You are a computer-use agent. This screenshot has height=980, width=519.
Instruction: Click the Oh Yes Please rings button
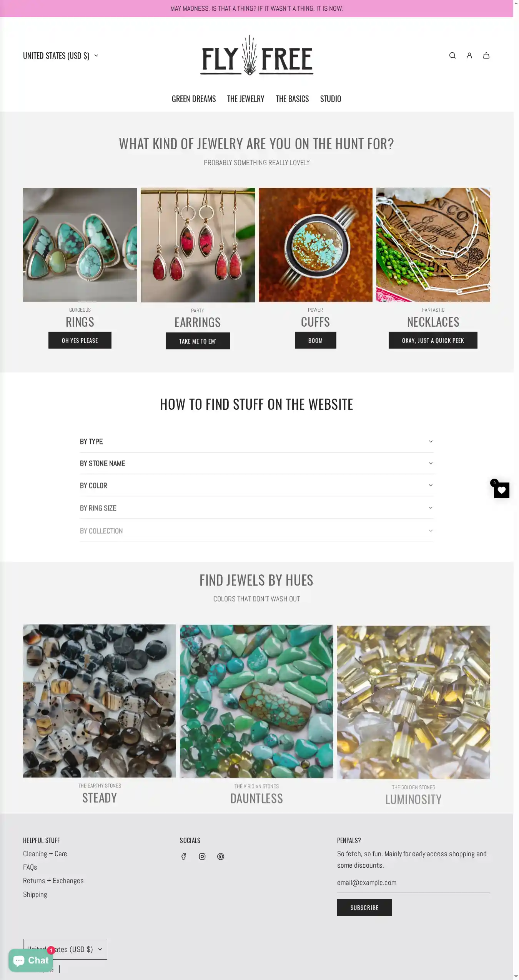80,340
